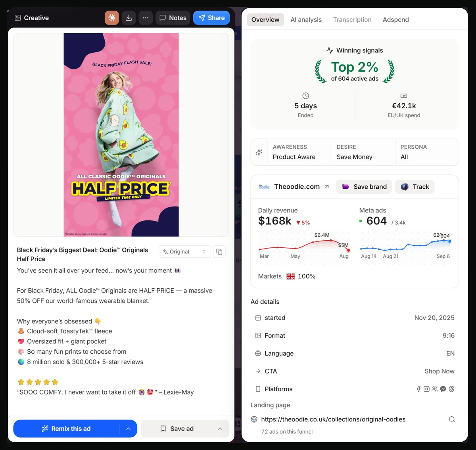Click the "€42.1k" EU/UK spend value
The width and height of the screenshot is (476, 450).
404,106
